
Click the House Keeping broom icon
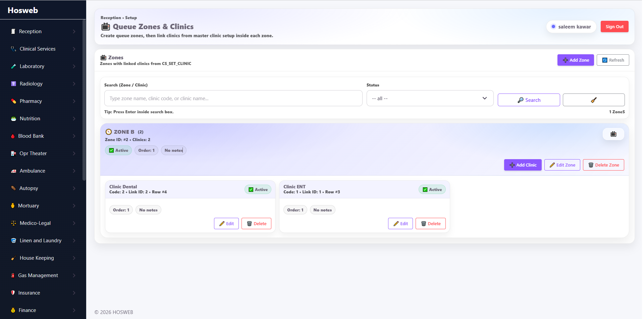[x=13, y=258]
